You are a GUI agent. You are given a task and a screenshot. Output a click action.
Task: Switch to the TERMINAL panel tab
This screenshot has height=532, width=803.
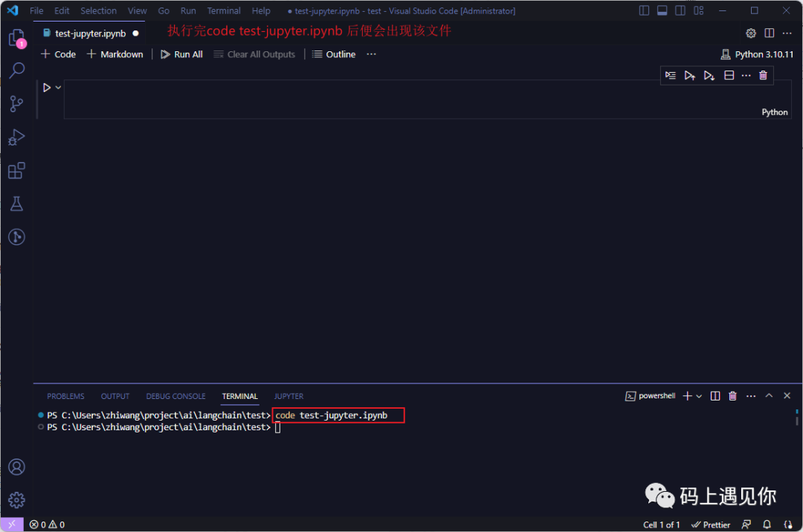pos(239,397)
